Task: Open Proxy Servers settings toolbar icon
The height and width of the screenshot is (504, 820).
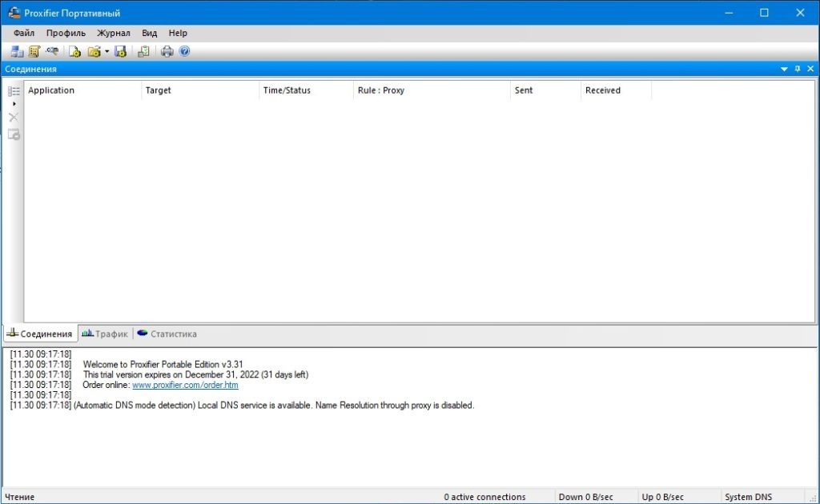Action: point(17,52)
